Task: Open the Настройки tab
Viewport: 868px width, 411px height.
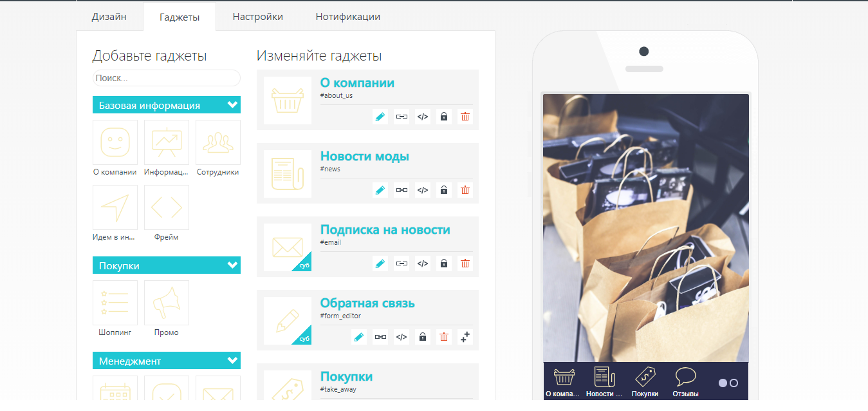Action: (258, 17)
